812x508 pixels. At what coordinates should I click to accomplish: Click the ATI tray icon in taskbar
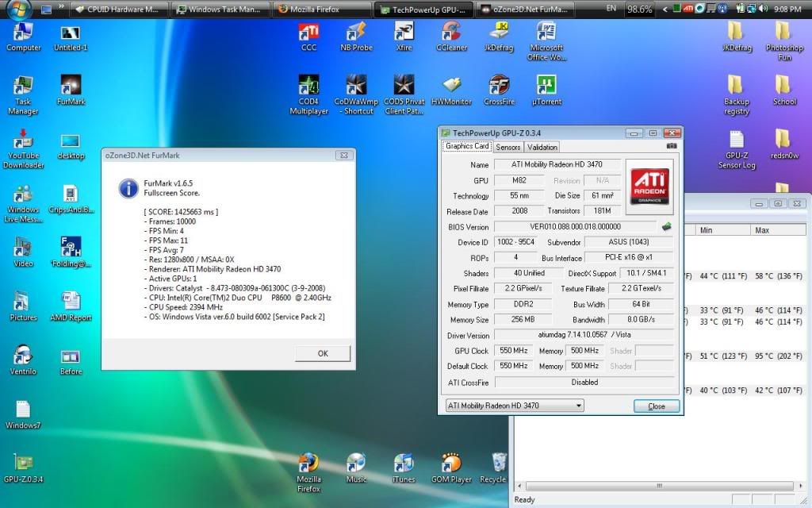point(688,9)
